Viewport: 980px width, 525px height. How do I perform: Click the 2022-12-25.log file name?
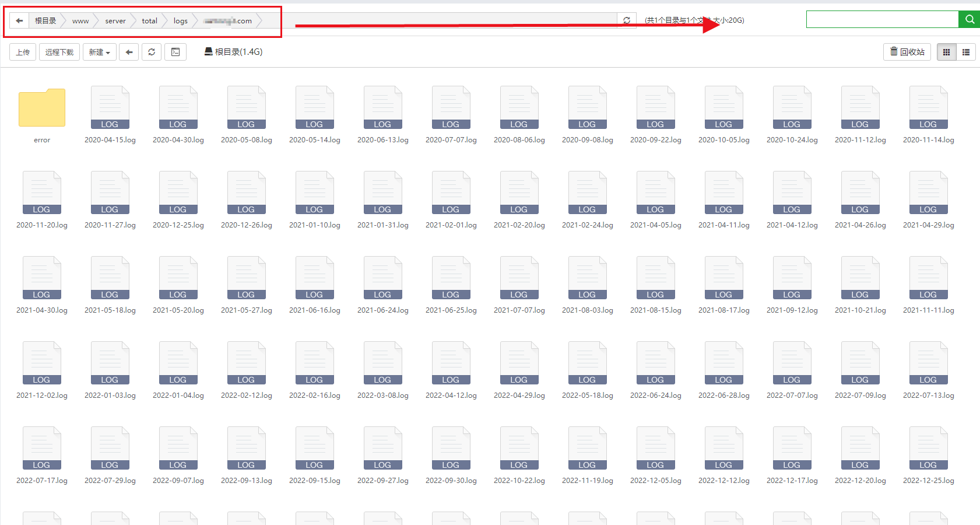pyautogui.click(x=929, y=481)
